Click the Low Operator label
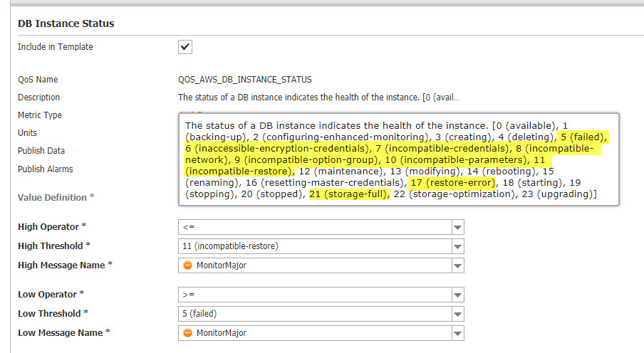Screen dimensions: 644x353 (51, 295)
